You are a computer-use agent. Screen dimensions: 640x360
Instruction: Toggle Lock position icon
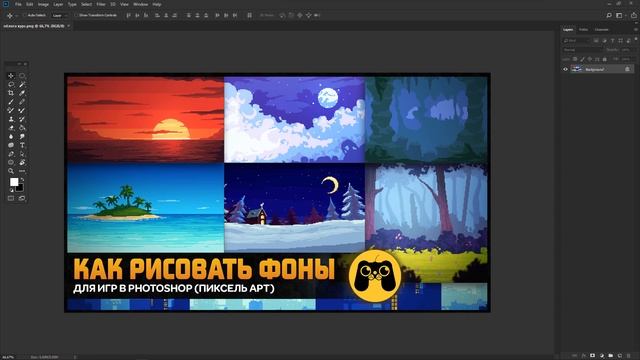pos(590,59)
